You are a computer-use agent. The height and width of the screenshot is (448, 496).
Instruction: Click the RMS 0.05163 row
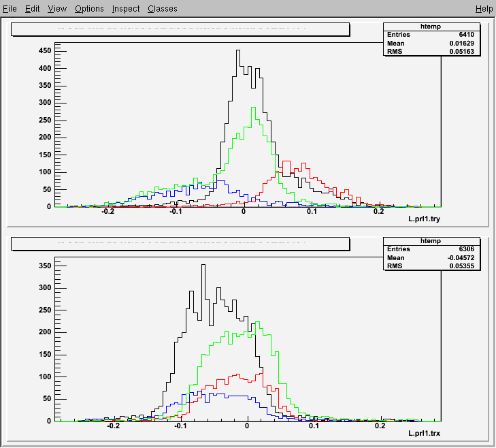pos(431,52)
